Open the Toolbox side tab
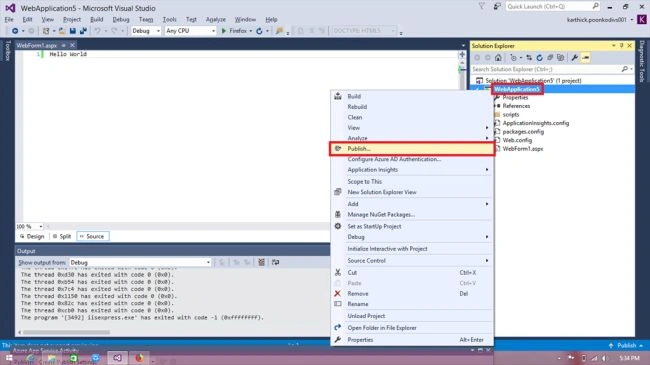This screenshot has width=650, height=365. (7, 51)
